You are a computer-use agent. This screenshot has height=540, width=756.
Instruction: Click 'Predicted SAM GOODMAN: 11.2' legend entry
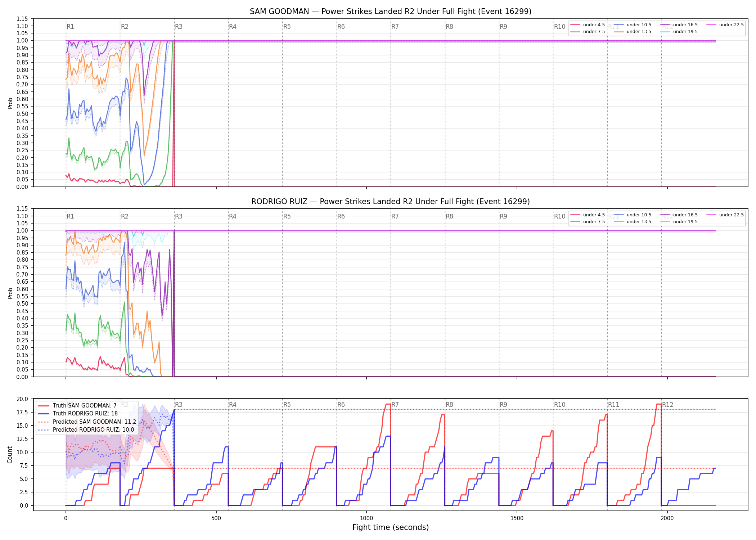(87, 422)
